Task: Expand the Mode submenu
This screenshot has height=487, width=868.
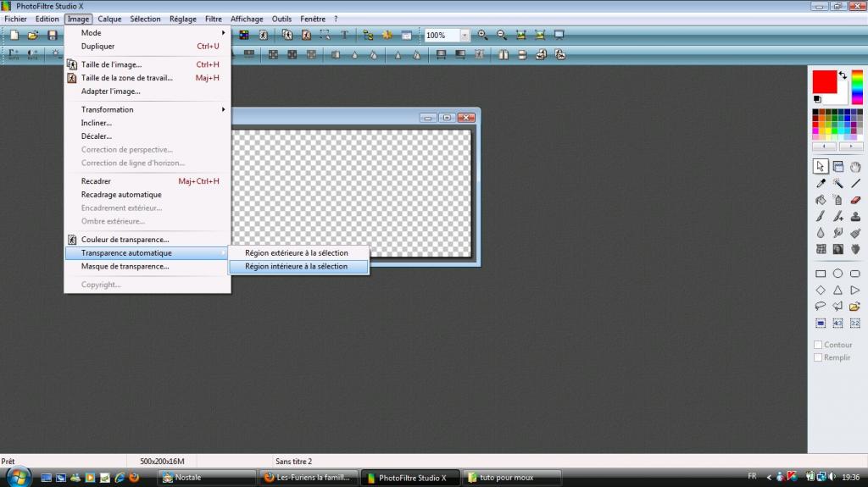Action: click(x=147, y=33)
